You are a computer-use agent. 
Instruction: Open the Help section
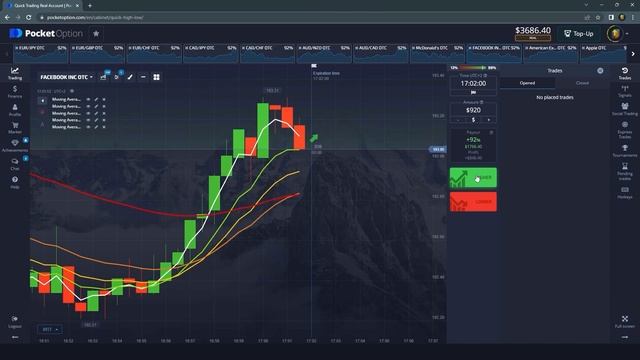(x=15, y=182)
